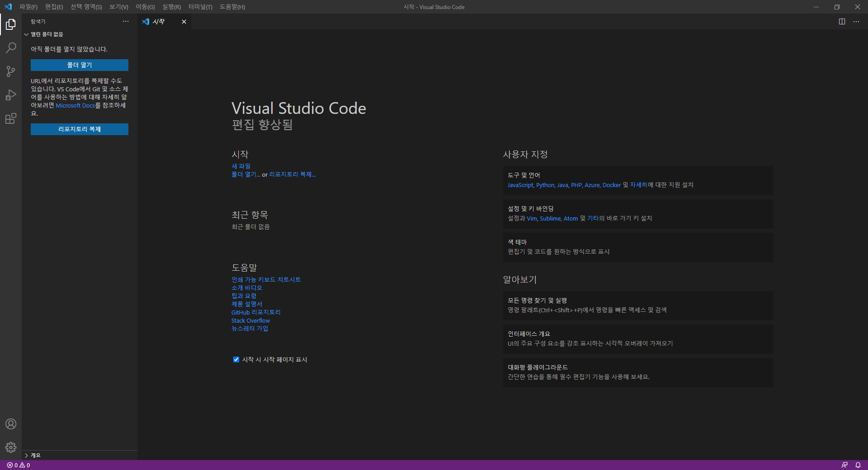Open the 실행(R) menu
Viewport: 868px width, 470px height.
click(171, 7)
